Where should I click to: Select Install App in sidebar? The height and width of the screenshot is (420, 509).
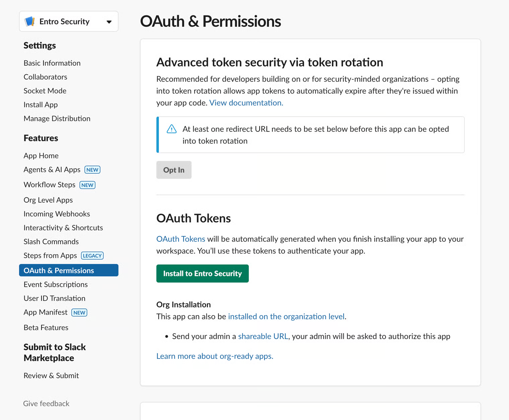(x=41, y=105)
